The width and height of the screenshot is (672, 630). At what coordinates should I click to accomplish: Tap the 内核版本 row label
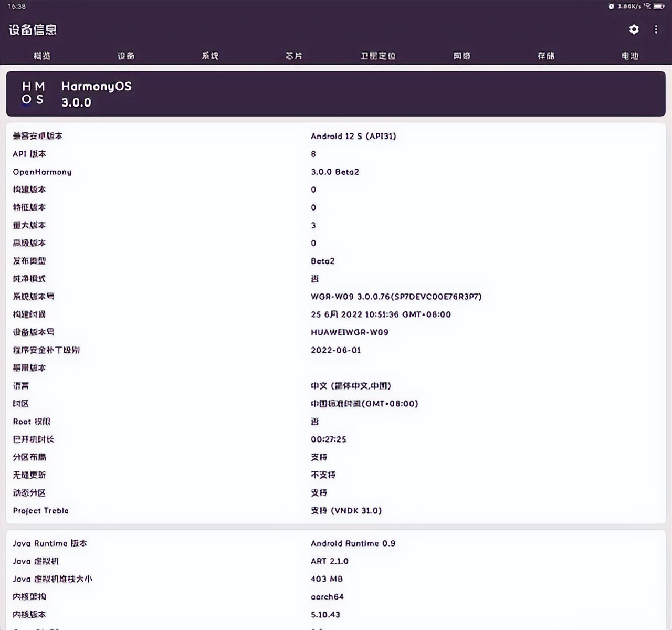coord(29,615)
